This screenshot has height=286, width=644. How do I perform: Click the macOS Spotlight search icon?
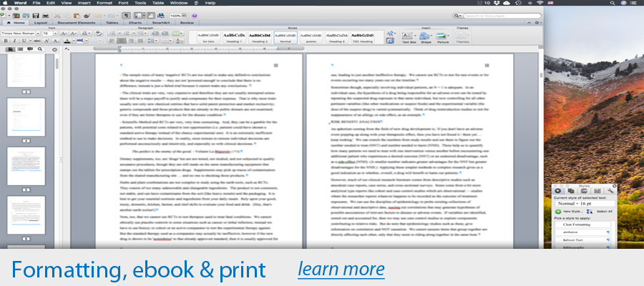pos(613,3)
